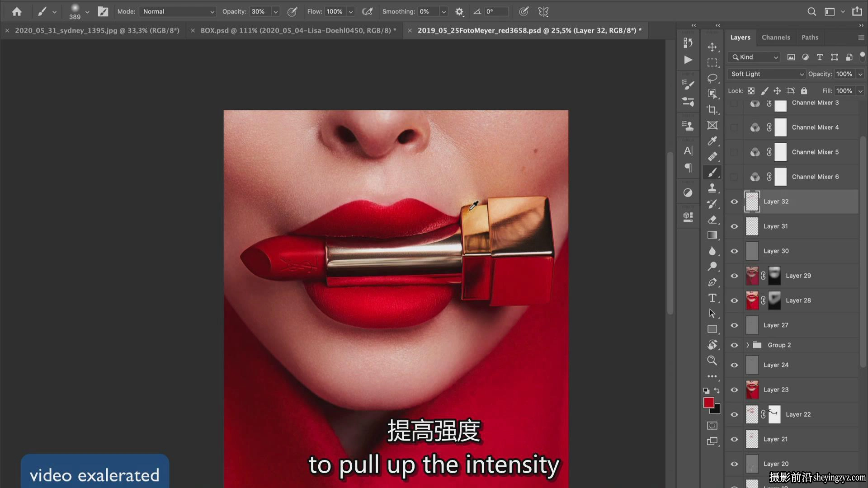This screenshot has height=488, width=868.
Task: Select the Eraser tool
Action: coord(712,220)
